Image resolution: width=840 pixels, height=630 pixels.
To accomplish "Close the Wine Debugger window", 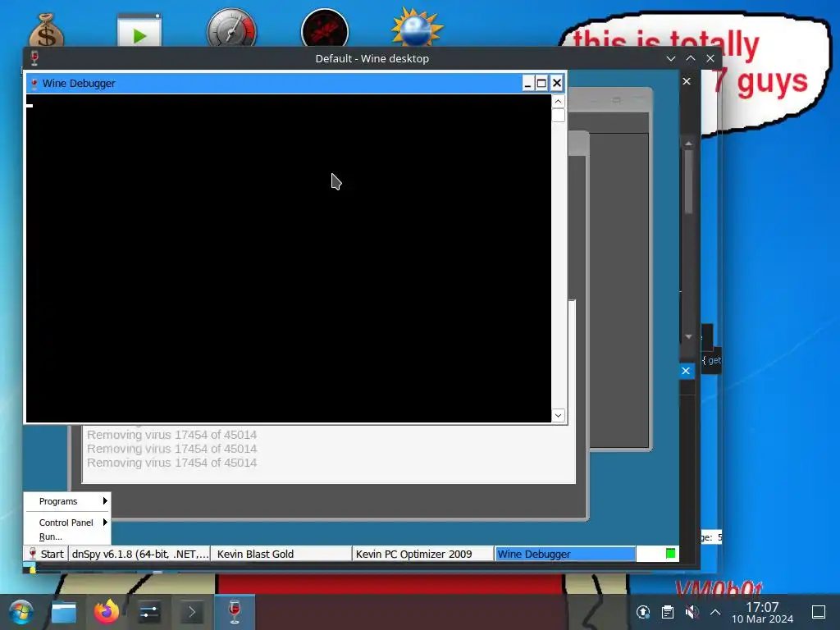I will (x=557, y=84).
